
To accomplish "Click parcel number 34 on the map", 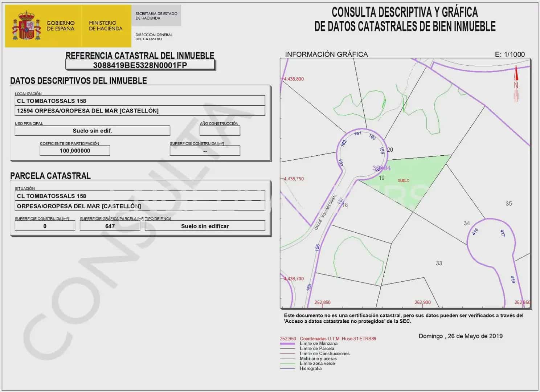I will coord(467,223).
